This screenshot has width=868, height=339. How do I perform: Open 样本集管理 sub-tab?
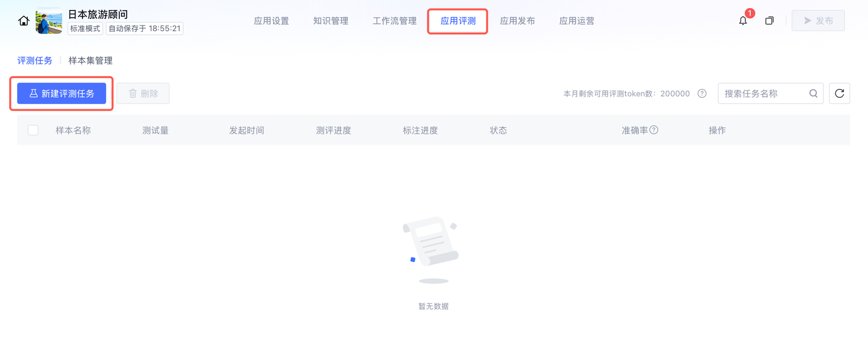click(x=91, y=60)
